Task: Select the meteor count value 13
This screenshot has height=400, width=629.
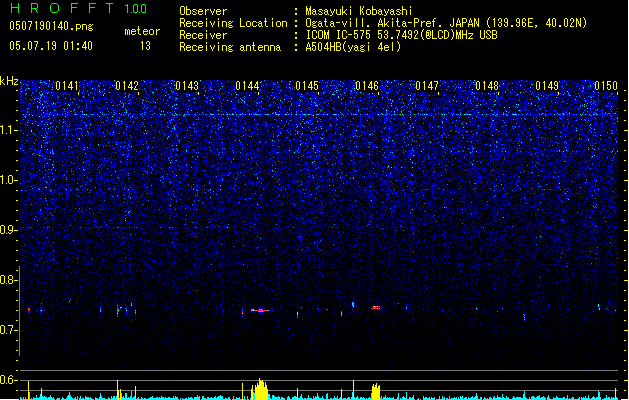Action: pyautogui.click(x=145, y=46)
